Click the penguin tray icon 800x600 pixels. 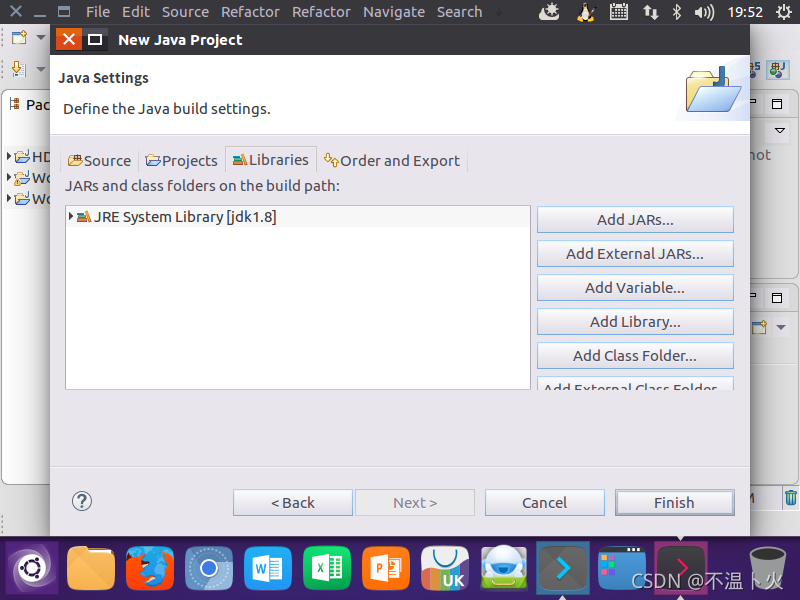pyautogui.click(x=586, y=12)
